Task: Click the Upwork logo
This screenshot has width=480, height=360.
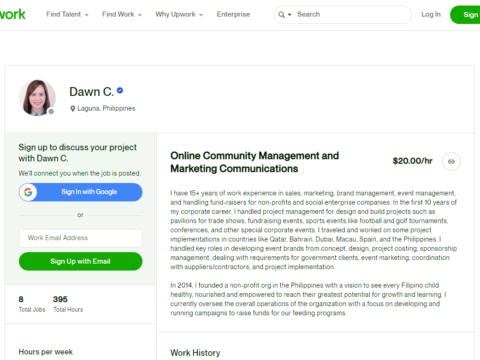Action: pos(12,14)
